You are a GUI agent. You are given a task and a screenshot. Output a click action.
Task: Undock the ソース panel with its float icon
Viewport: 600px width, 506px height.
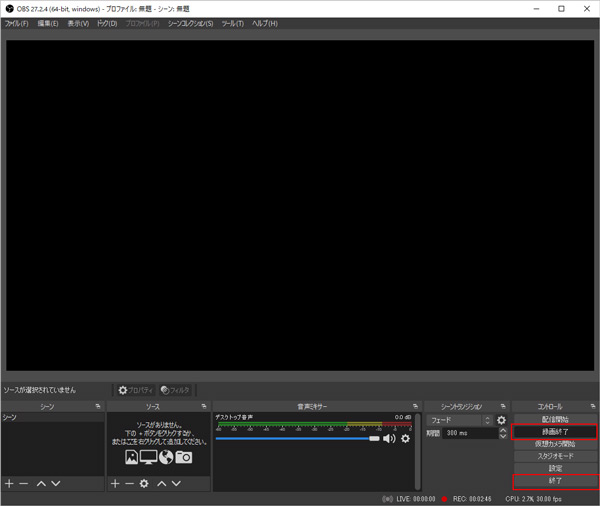(204, 406)
